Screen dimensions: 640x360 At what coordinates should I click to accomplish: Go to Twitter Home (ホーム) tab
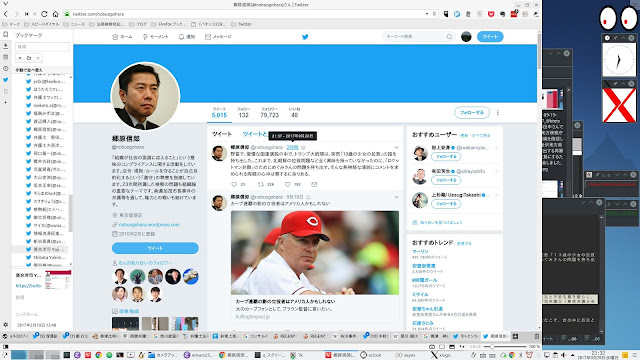point(122,37)
